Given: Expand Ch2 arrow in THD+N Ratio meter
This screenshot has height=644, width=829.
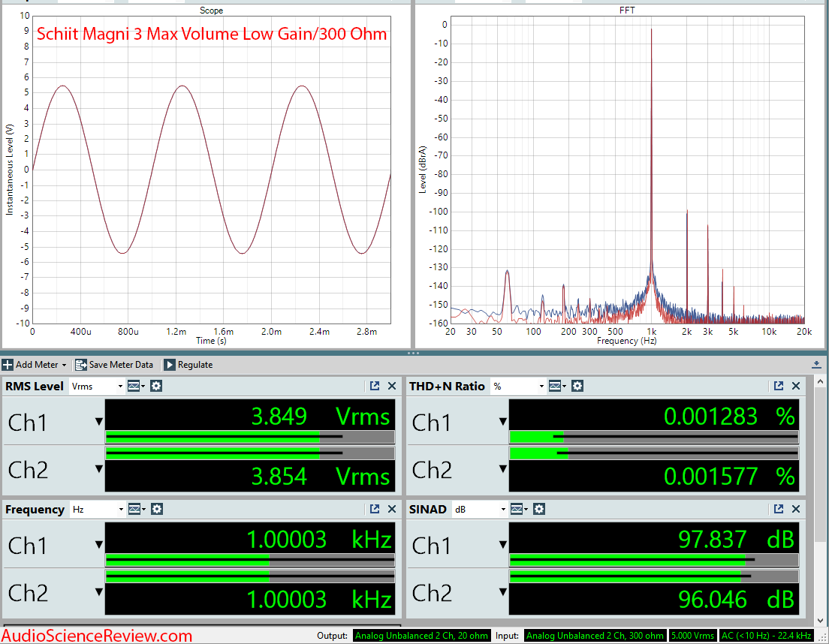Looking at the screenshot, I should coord(503,468).
